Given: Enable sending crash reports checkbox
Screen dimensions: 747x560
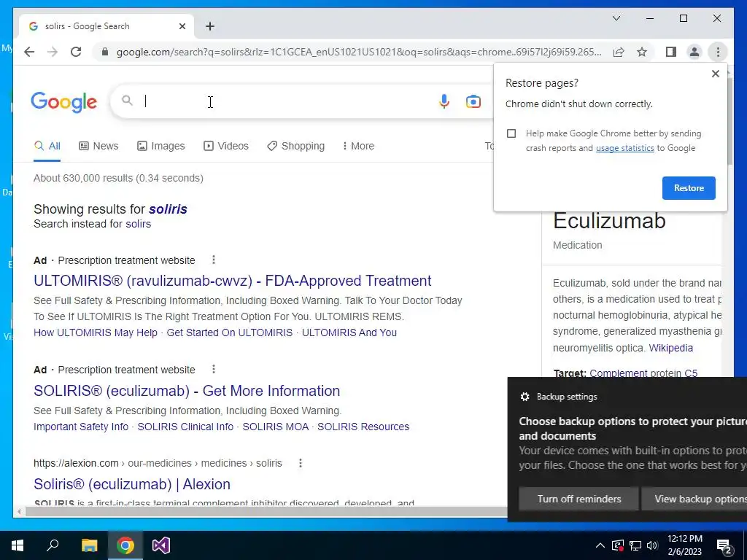Looking at the screenshot, I should tap(511, 134).
